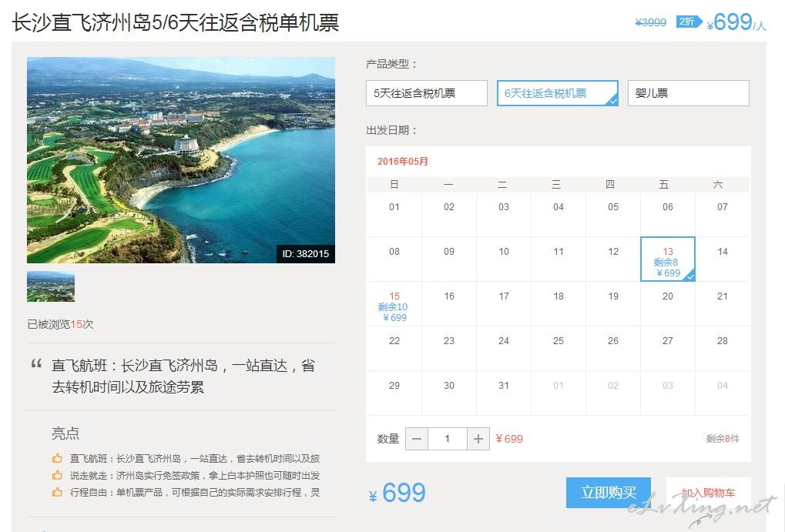Click the 加入购物车 button
This screenshot has height=532, width=785.
709,493
